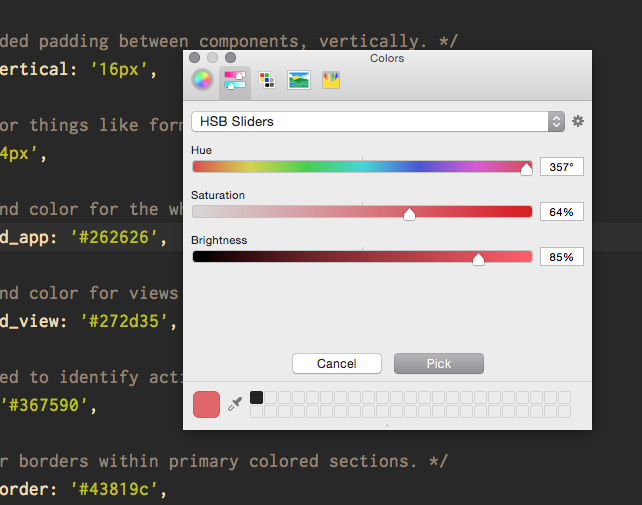This screenshot has height=505, width=642.
Task: Open the color palettes picker tab
Action: point(267,80)
